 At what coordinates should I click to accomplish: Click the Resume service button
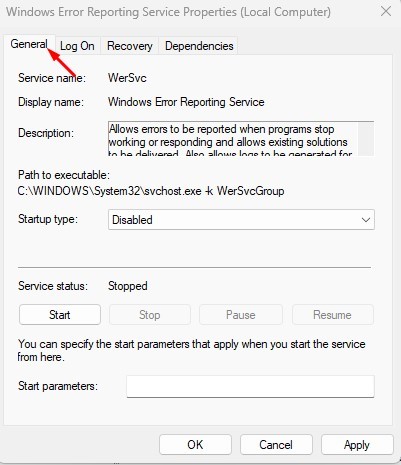point(333,315)
